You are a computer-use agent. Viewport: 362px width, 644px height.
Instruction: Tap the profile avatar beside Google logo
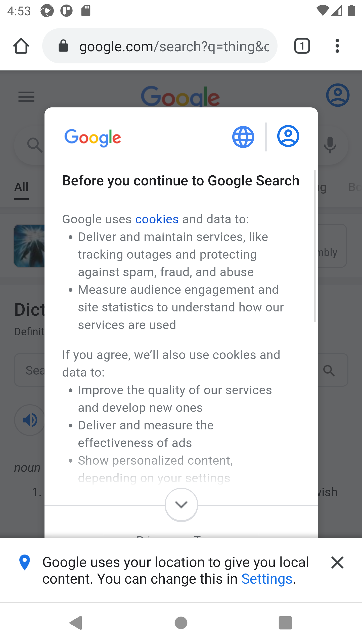point(338,95)
